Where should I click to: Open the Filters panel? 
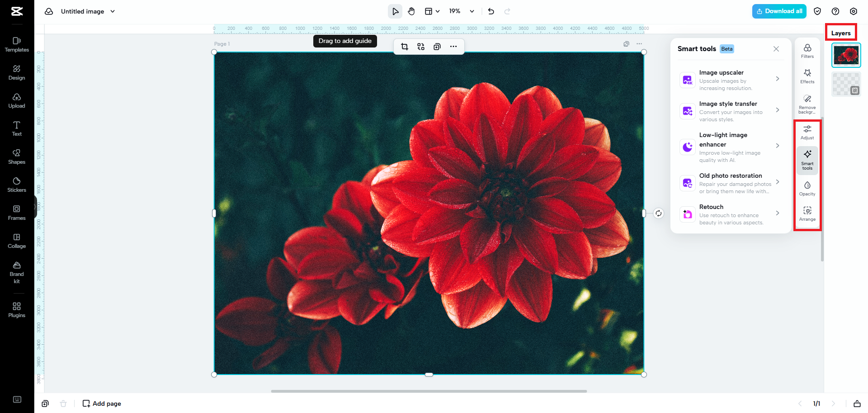[x=807, y=51]
